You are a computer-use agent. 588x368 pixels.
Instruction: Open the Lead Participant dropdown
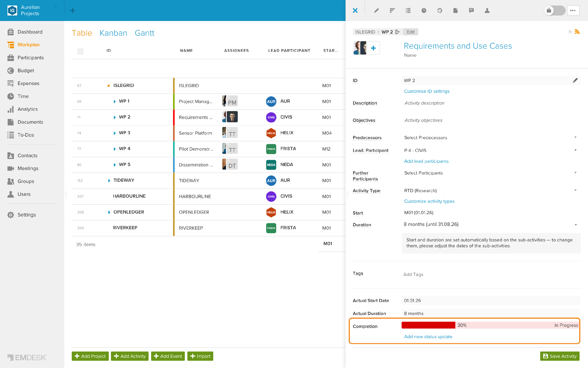(491, 150)
